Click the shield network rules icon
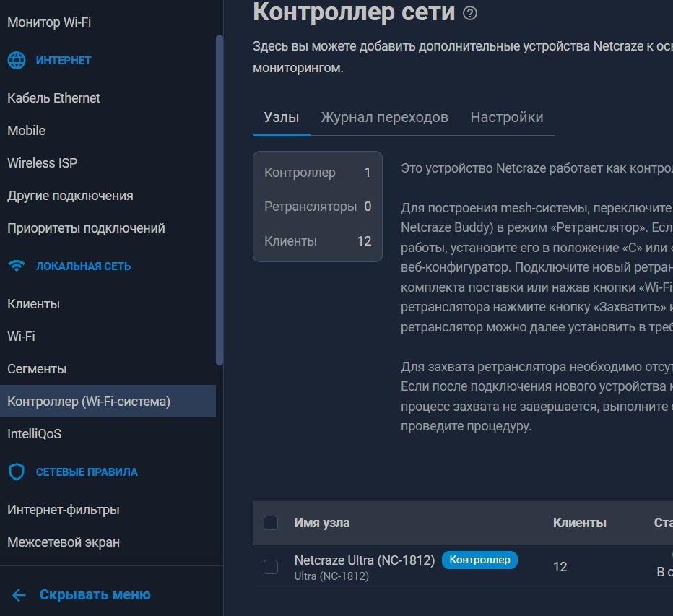 (17, 472)
